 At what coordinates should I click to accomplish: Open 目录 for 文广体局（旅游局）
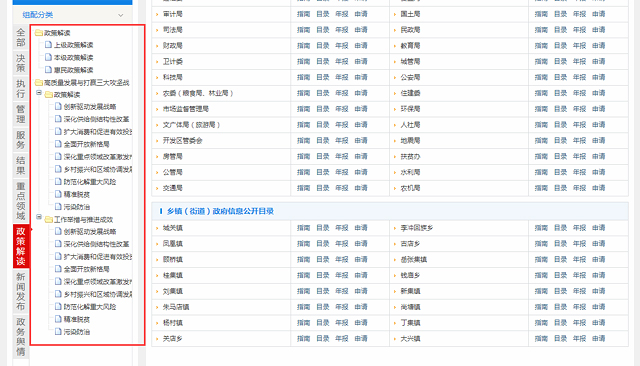pyautogui.click(x=322, y=125)
